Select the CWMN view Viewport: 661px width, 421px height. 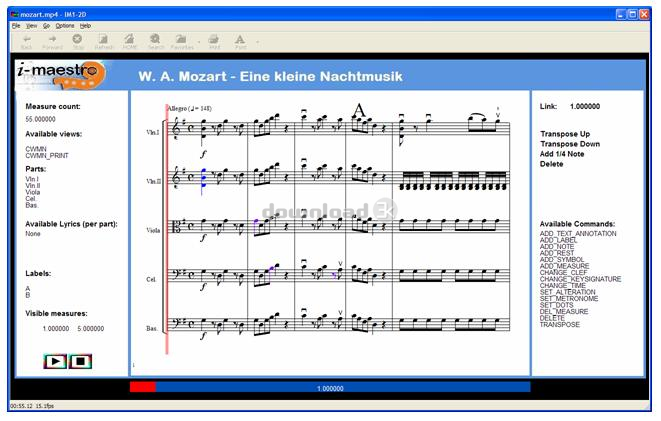(x=36, y=149)
